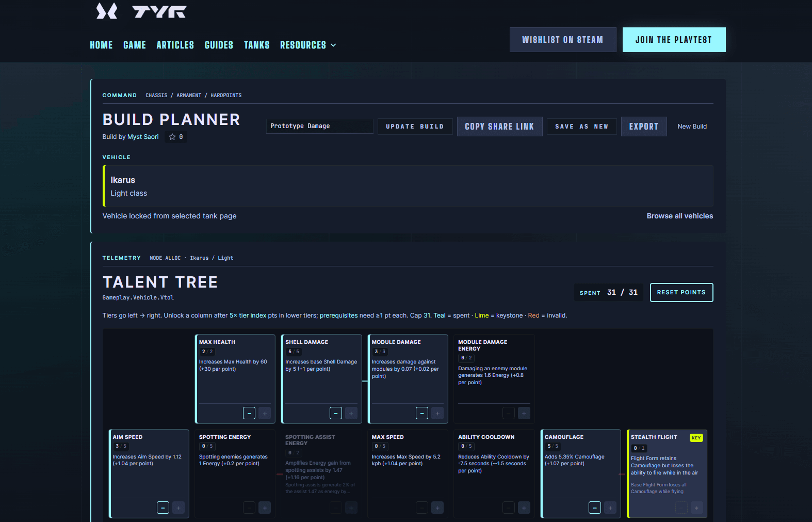
Task: Decrease Module Damage talent points
Action: coord(422,413)
